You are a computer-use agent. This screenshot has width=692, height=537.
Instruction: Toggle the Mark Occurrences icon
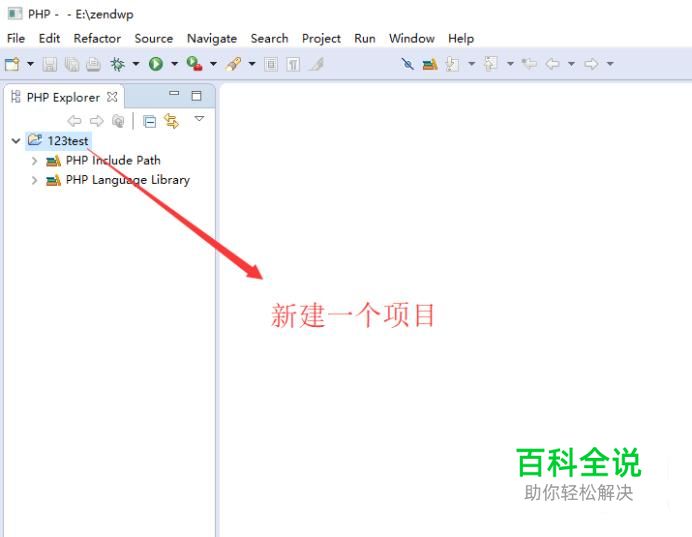click(x=407, y=64)
